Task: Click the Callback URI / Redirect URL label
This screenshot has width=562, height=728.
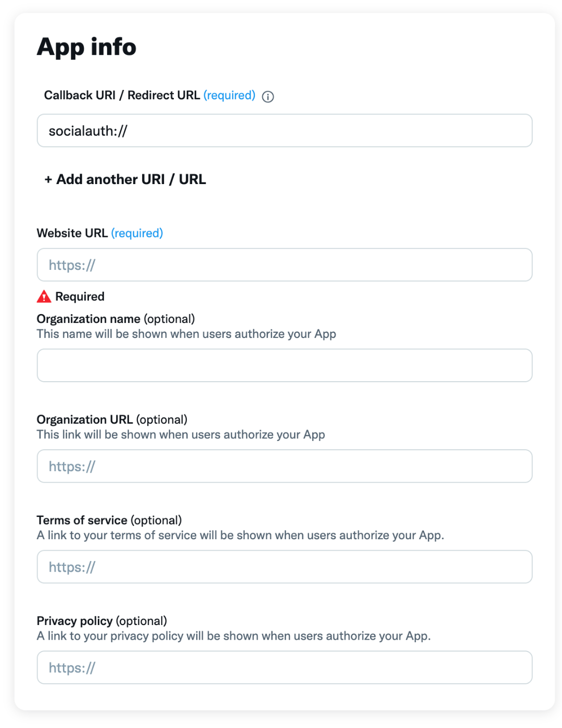Action: (122, 96)
